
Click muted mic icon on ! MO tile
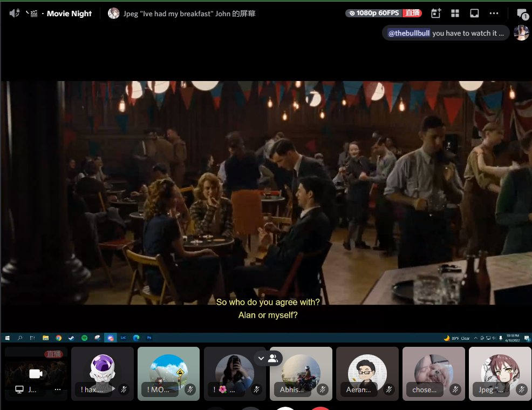(x=190, y=389)
